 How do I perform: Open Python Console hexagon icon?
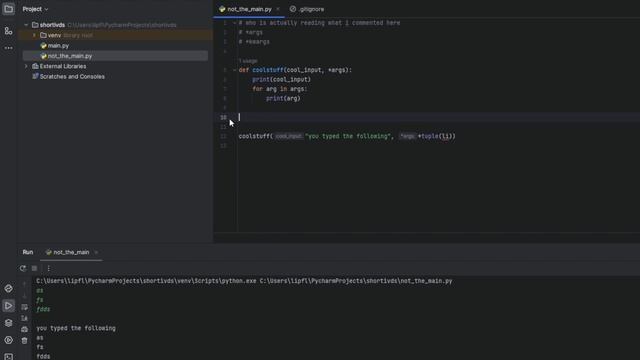8,340
